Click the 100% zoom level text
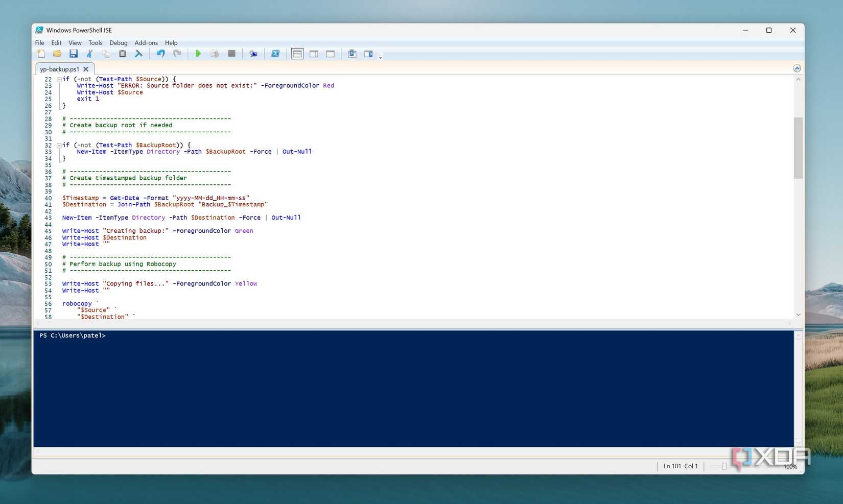This screenshot has height=504, width=843. click(x=790, y=467)
